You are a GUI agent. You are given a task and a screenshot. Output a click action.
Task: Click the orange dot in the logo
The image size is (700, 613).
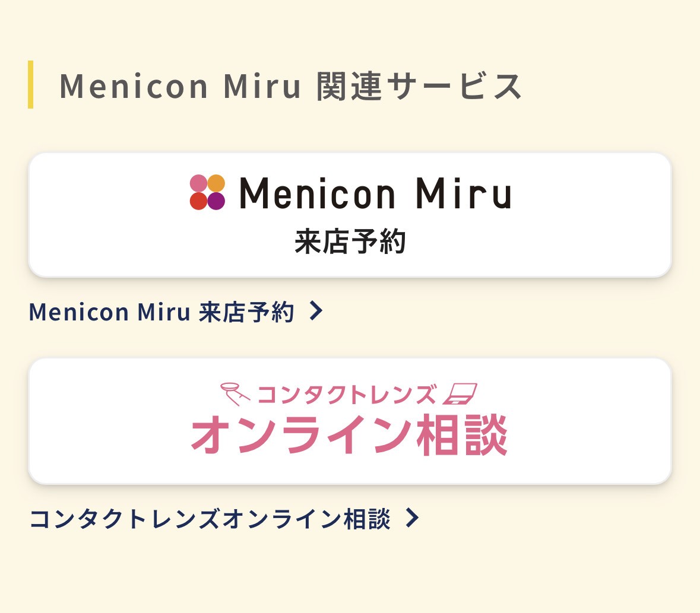pos(216,183)
